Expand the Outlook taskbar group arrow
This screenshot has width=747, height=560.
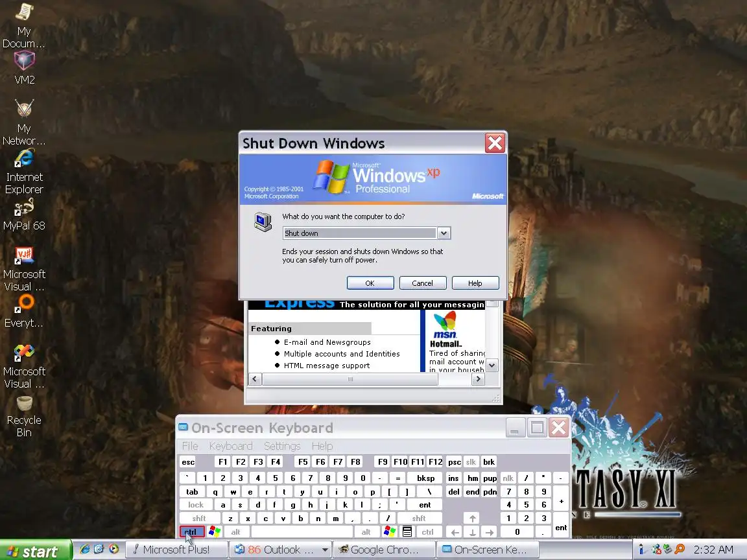(325, 550)
